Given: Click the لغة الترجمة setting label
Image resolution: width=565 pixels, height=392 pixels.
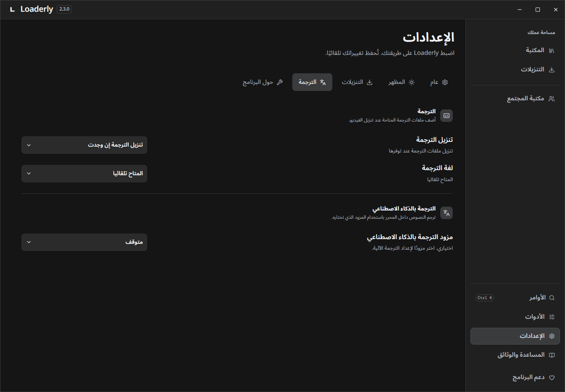Looking at the screenshot, I should (x=437, y=168).
